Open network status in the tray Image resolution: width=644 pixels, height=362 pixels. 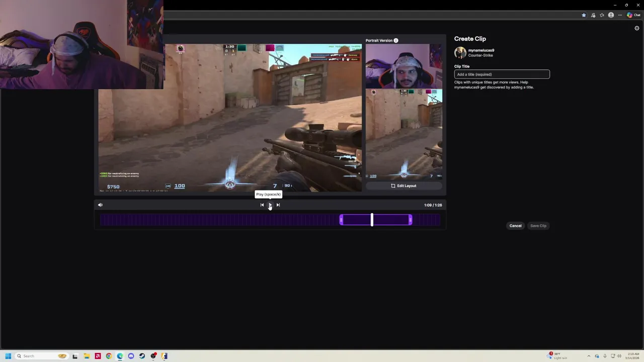click(x=613, y=356)
